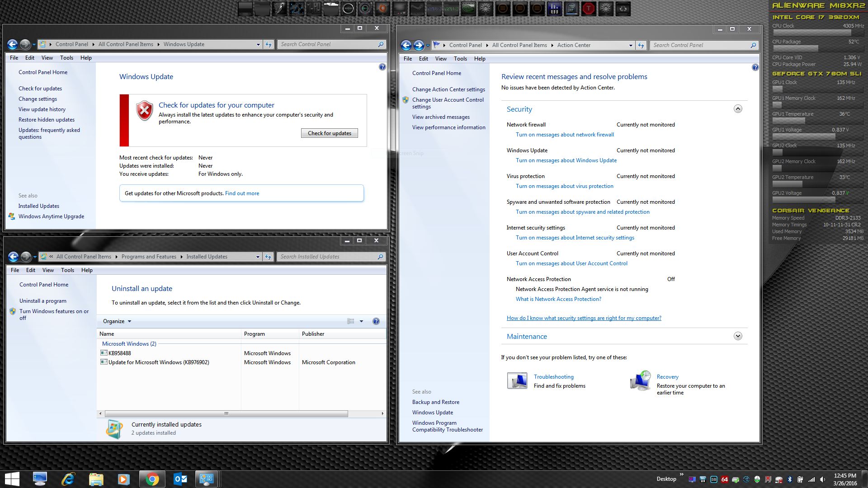The width and height of the screenshot is (868, 488).
Task: Open View update history link
Action: [x=42, y=109]
